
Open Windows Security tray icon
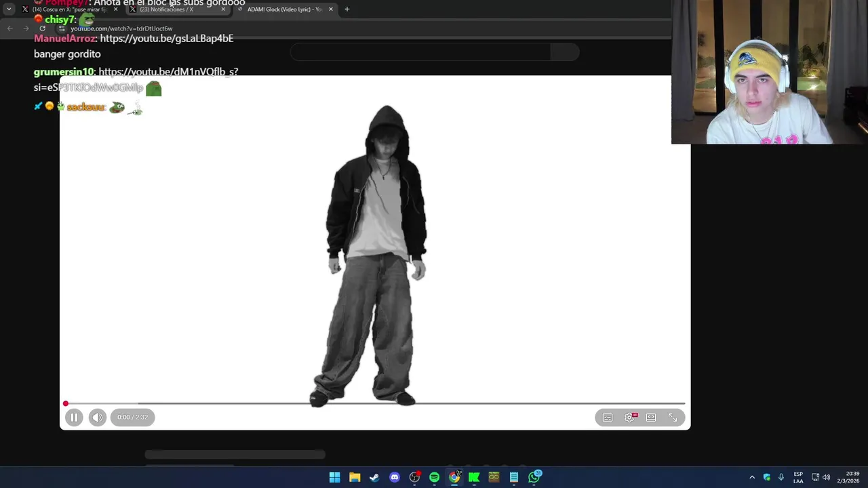767,477
